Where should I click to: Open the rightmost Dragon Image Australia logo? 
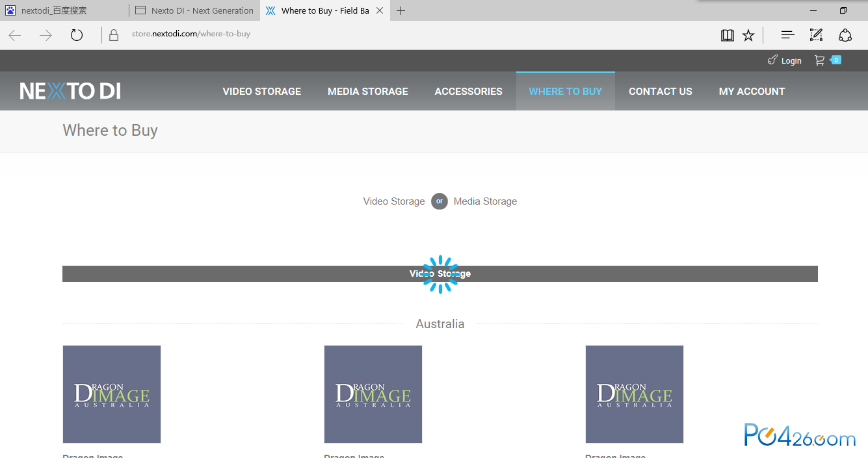[x=635, y=394]
